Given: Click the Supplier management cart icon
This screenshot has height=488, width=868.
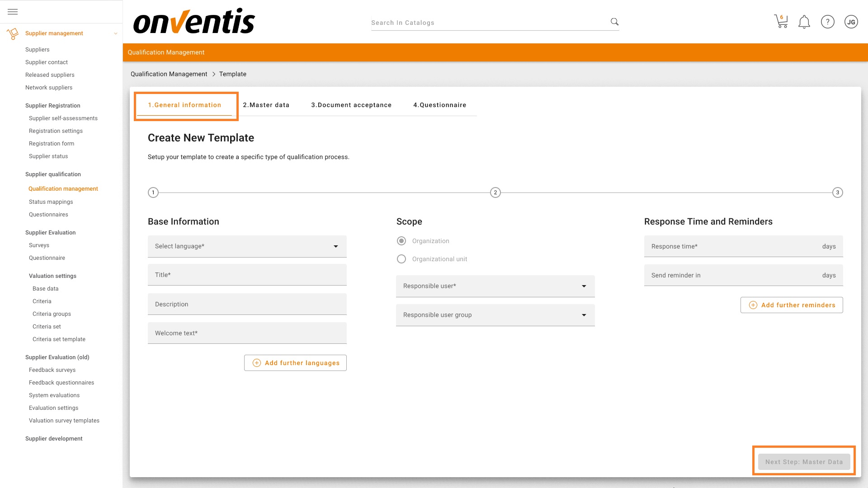Looking at the screenshot, I should click(x=13, y=33).
